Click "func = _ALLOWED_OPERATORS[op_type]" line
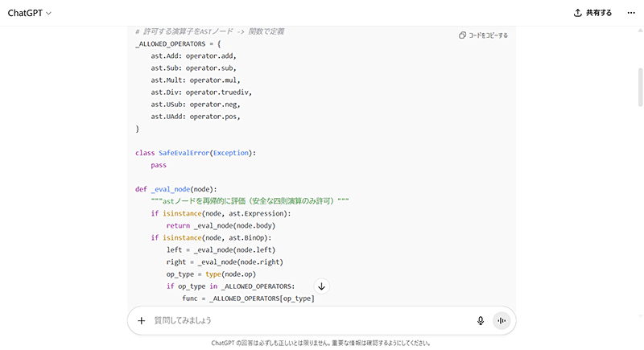644x350 pixels. tap(248, 299)
